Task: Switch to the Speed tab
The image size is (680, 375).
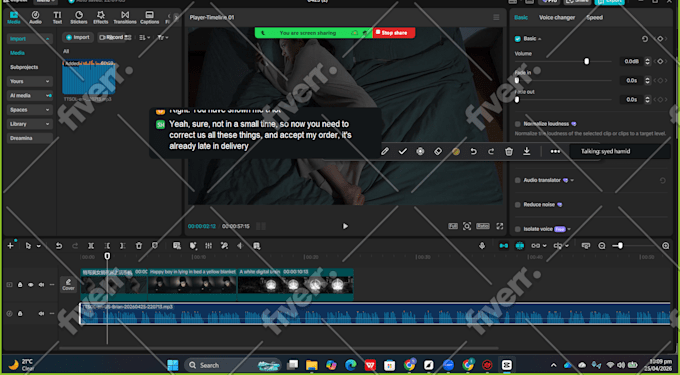Action: [x=595, y=17]
